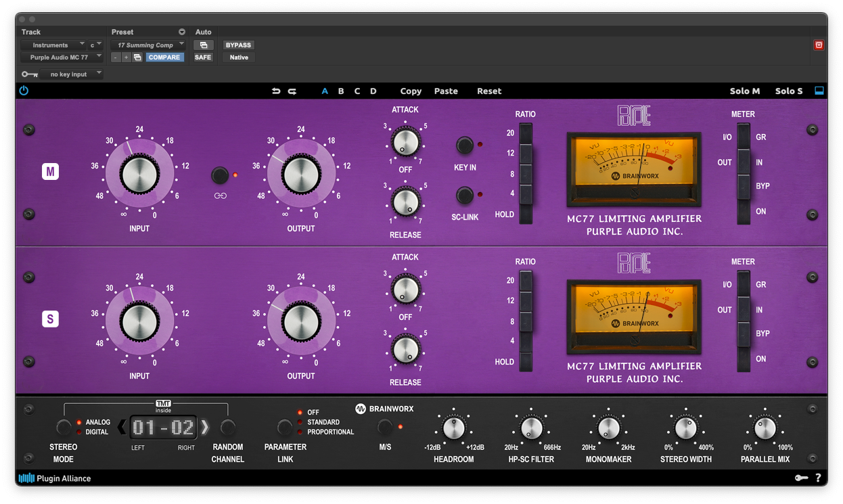Screen dimensions: 843x504
Task: Toggle the channel link button
Action: (220, 176)
